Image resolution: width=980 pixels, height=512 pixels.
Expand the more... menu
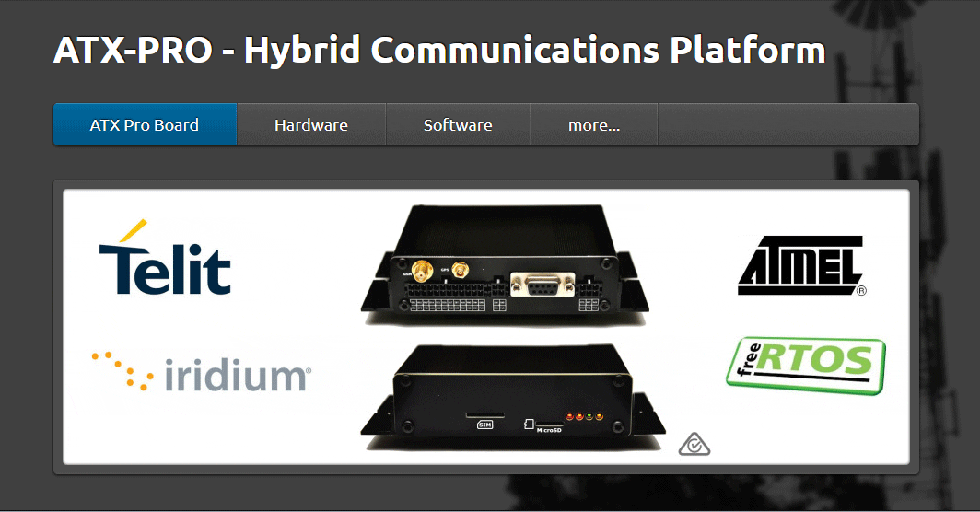[x=594, y=125]
